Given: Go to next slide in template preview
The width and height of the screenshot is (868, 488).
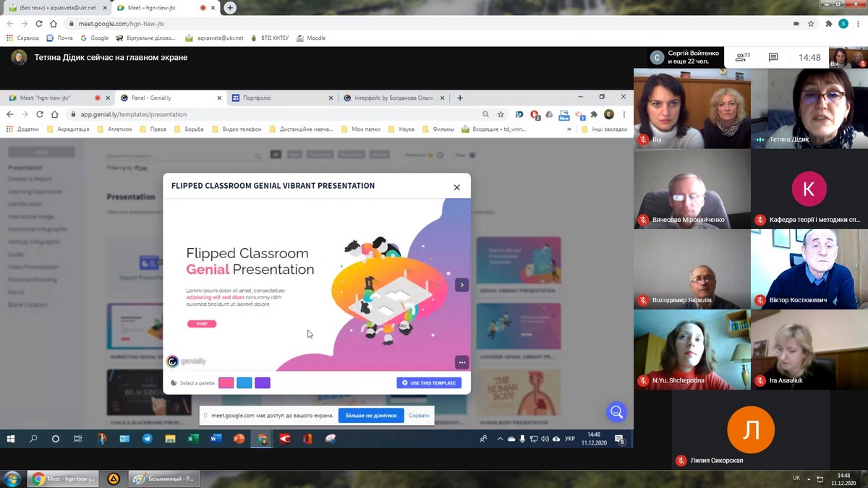Looking at the screenshot, I should click(x=462, y=285).
